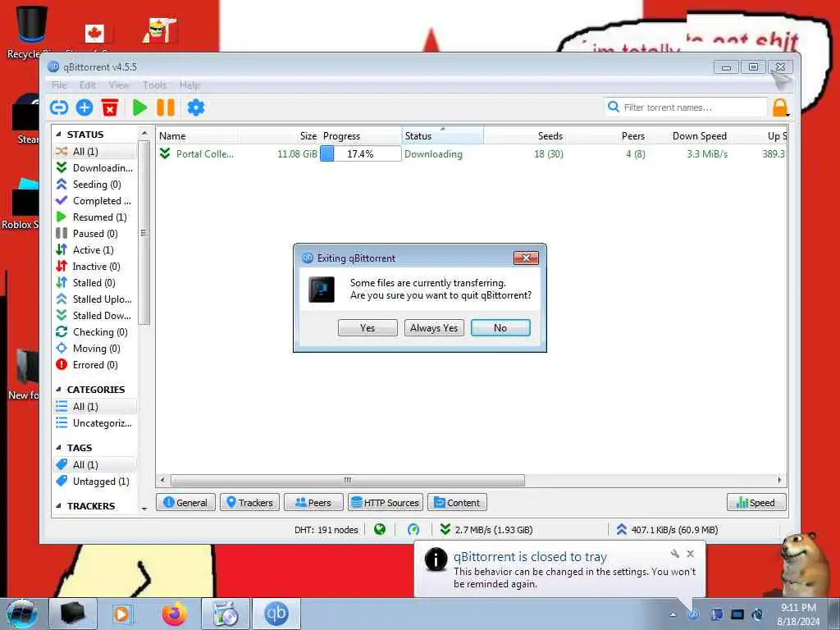Sort by the Status column header
This screenshot has height=630, width=840.
pyautogui.click(x=442, y=136)
